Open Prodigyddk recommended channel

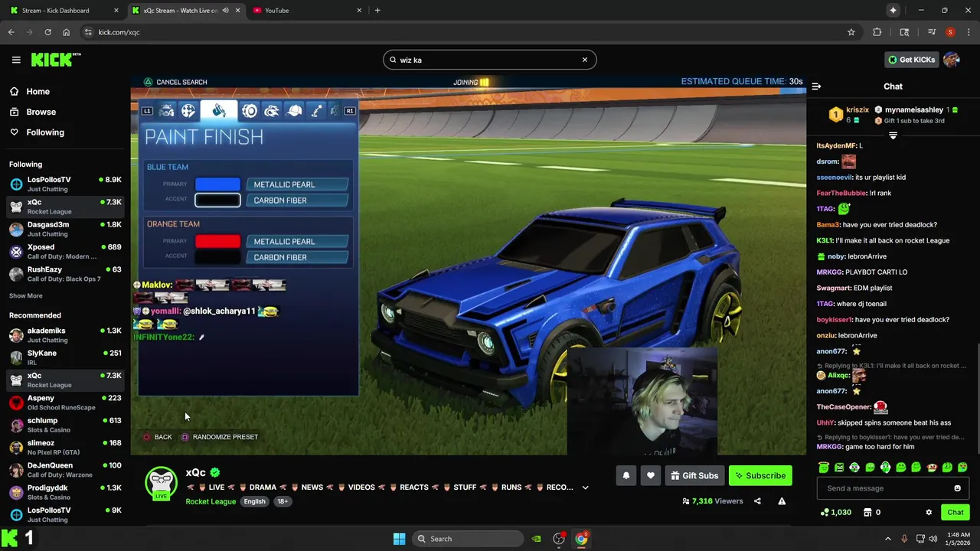click(65, 492)
